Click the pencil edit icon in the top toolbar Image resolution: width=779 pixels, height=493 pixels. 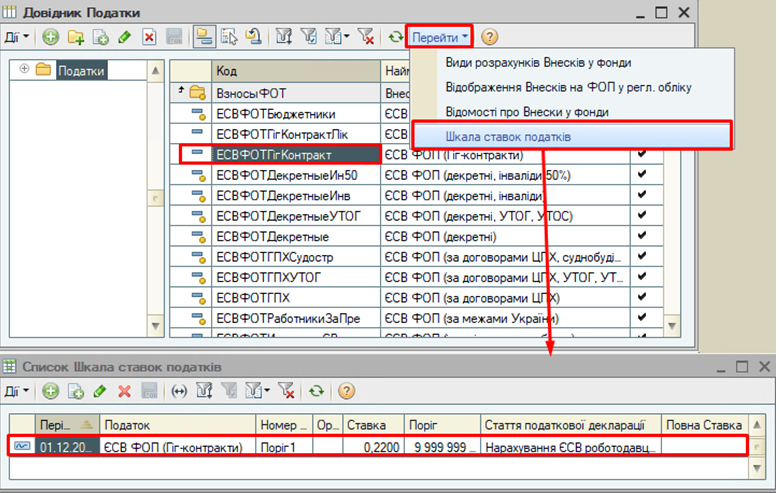(x=124, y=37)
